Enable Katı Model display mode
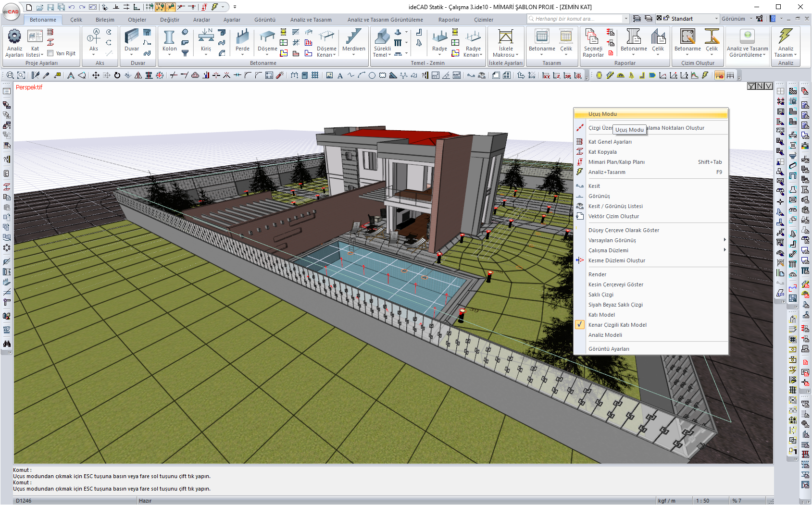Viewport: 812px width, 505px height. pos(601,315)
